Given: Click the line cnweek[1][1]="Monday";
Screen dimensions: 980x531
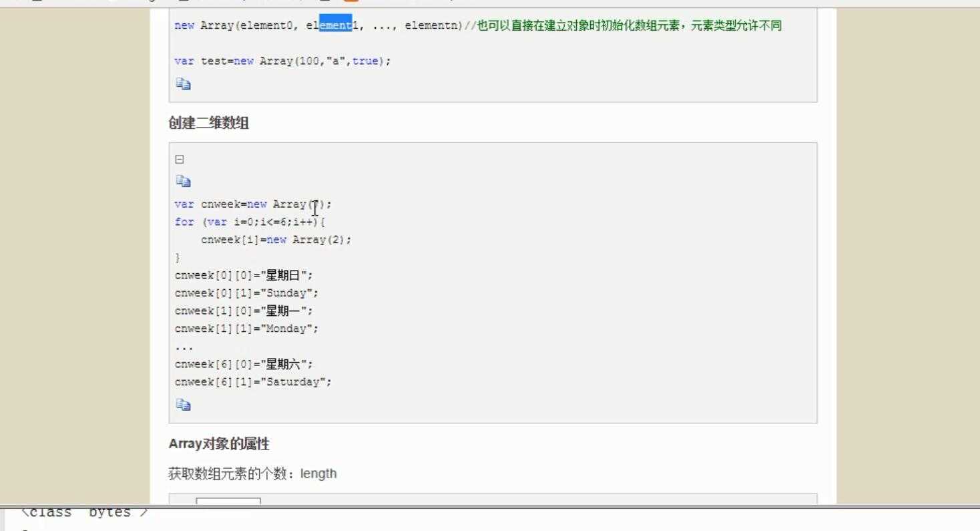Looking at the screenshot, I should click(x=246, y=329).
